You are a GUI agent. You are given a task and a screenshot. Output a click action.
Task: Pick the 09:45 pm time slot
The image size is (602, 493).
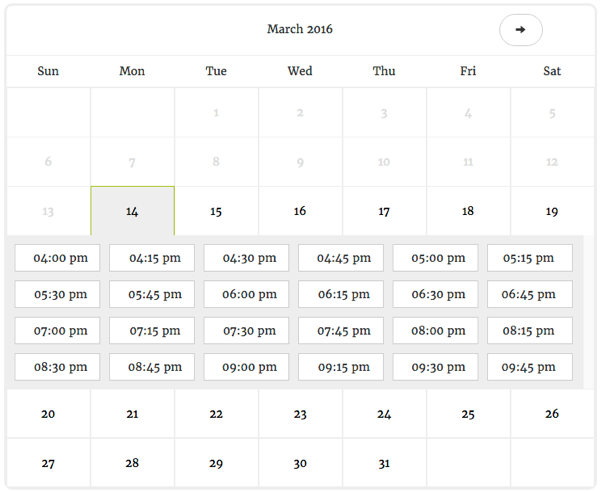click(529, 367)
